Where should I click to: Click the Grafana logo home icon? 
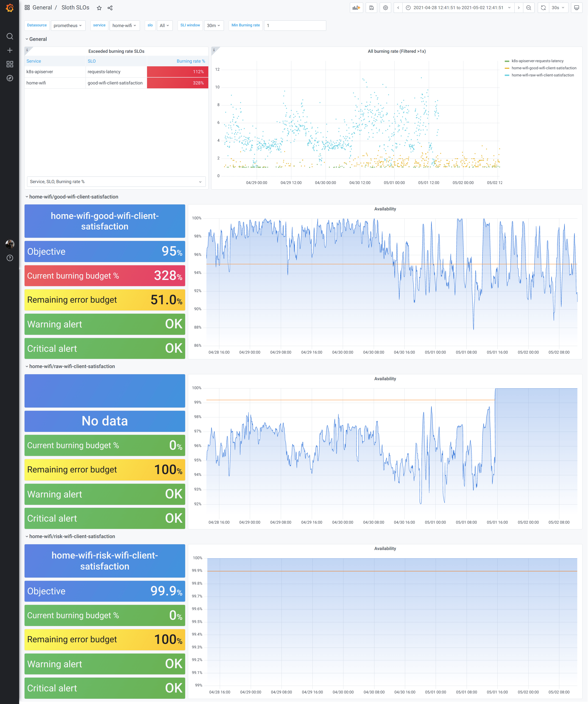tap(10, 8)
